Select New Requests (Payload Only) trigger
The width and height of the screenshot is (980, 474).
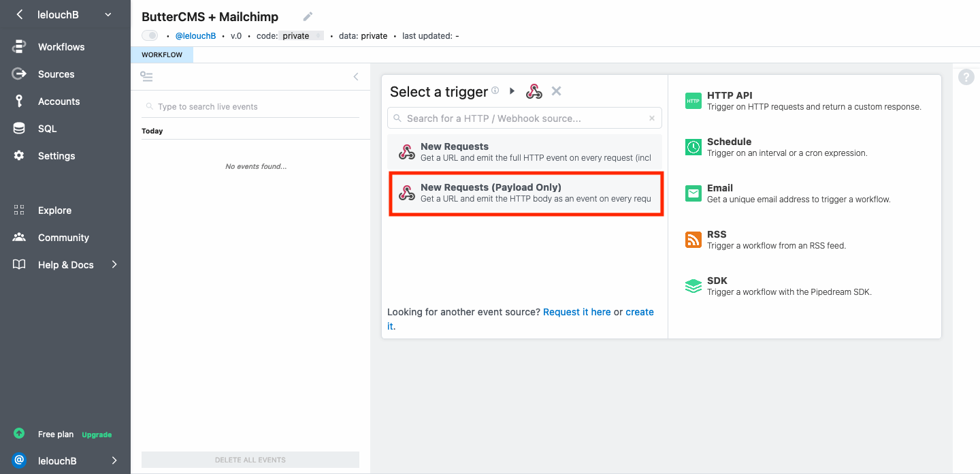coord(525,193)
